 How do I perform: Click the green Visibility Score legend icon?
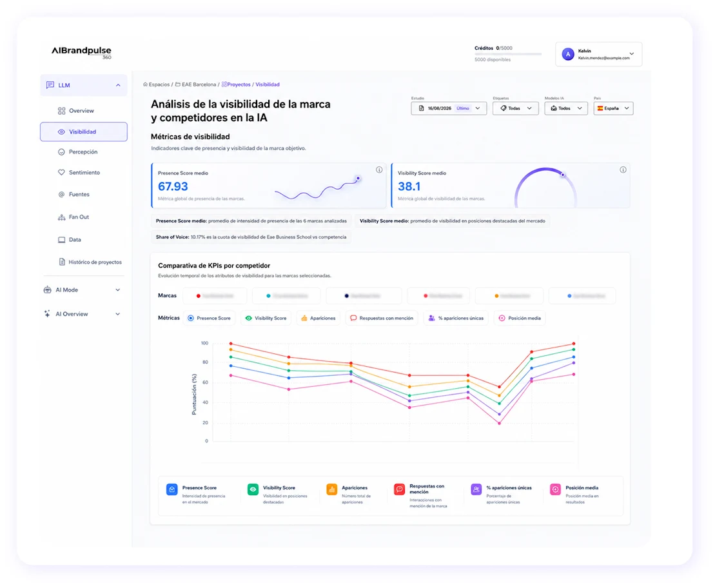253,489
